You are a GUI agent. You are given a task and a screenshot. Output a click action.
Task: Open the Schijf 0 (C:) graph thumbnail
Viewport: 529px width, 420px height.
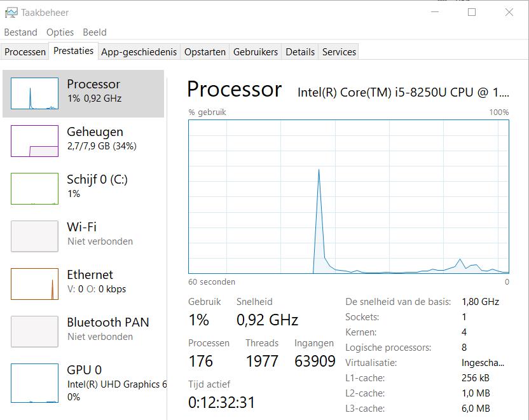(x=34, y=189)
